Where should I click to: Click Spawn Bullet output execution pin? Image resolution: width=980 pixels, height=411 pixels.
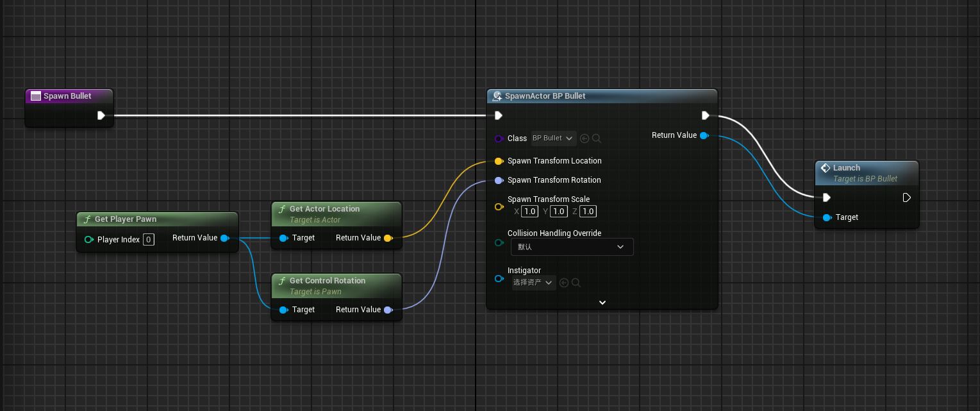pos(101,116)
